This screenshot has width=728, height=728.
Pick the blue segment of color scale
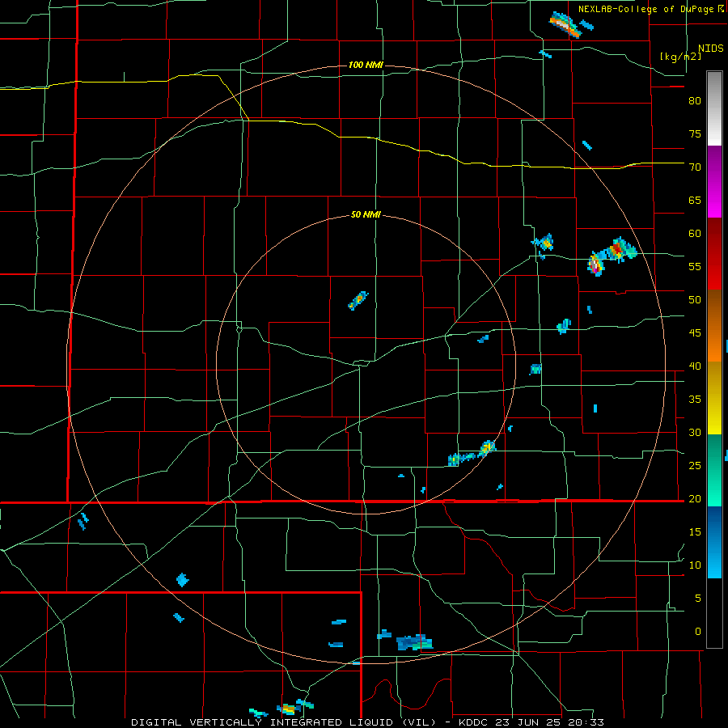[x=714, y=542]
